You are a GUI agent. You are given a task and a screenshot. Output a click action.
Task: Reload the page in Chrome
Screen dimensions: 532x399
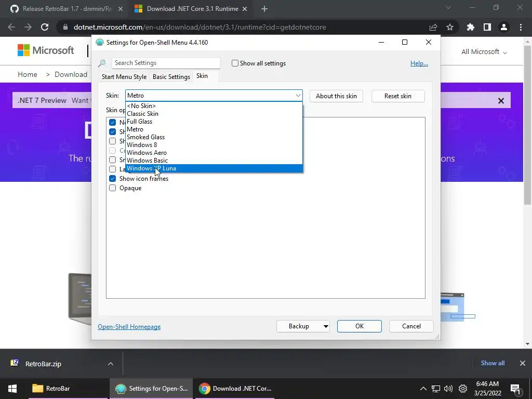45,27
